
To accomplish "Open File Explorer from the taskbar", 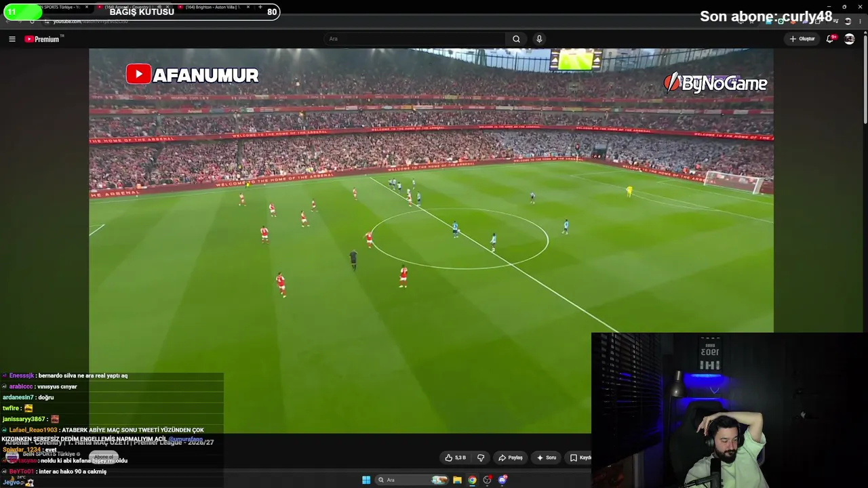I will coord(457,480).
